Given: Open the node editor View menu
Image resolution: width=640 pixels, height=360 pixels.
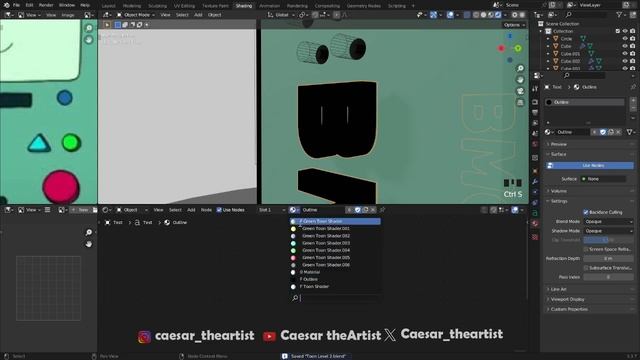Looking at the screenshot, I should [158, 210].
